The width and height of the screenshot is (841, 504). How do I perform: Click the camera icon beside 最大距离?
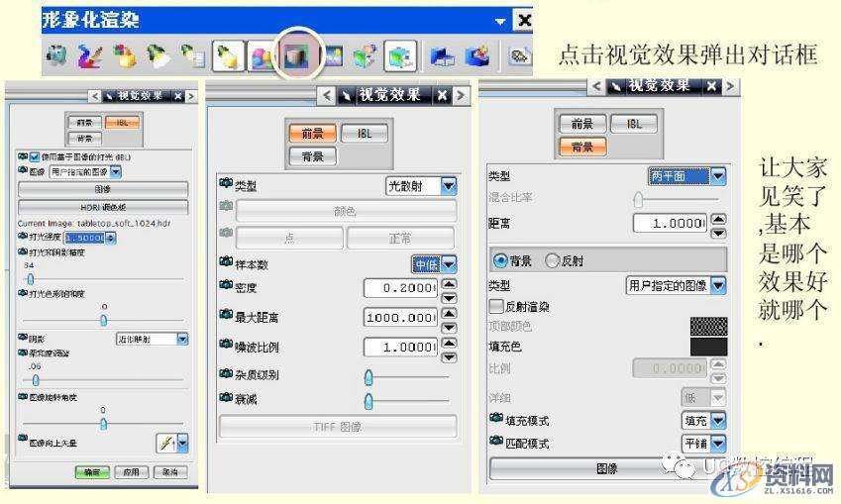[226, 315]
